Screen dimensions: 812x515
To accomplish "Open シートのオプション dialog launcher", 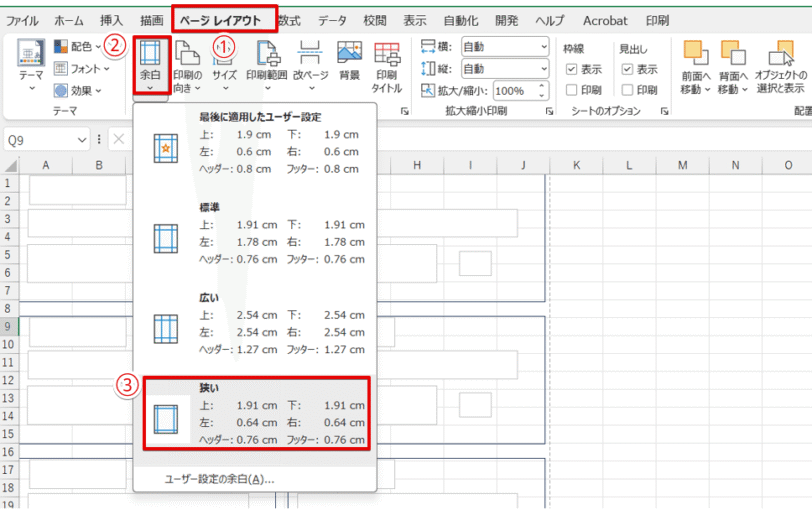I will [x=664, y=111].
